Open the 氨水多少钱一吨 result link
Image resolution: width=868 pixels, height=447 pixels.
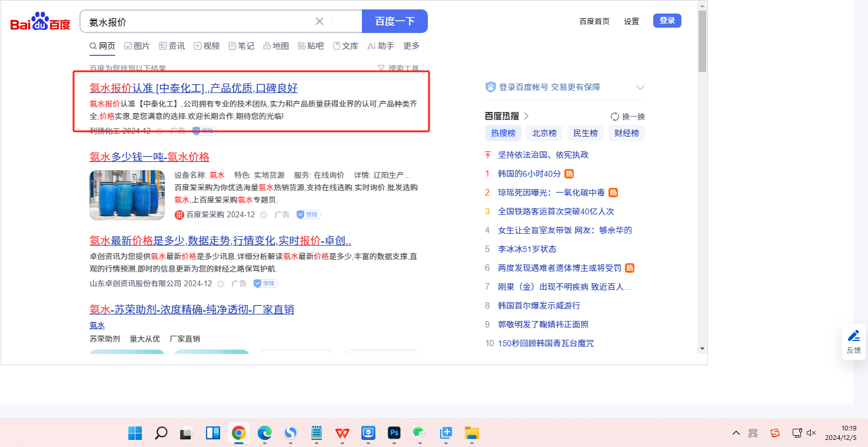pos(149,157)
